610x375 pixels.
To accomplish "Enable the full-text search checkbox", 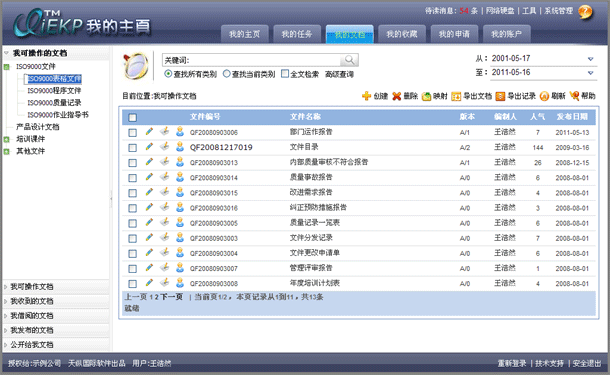I will (285, 74).
